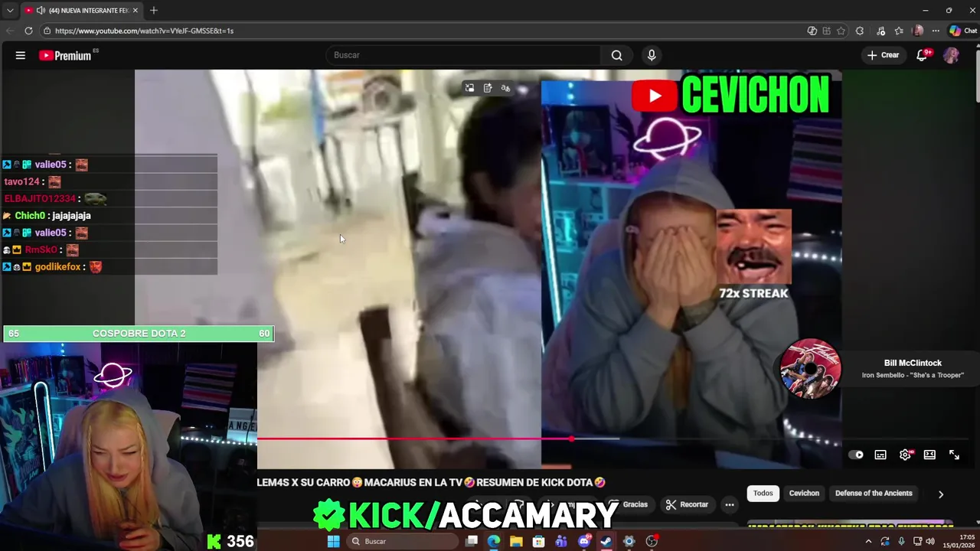
Task: Open the YouTube hamburger guide menu
Action: (21, 55)
